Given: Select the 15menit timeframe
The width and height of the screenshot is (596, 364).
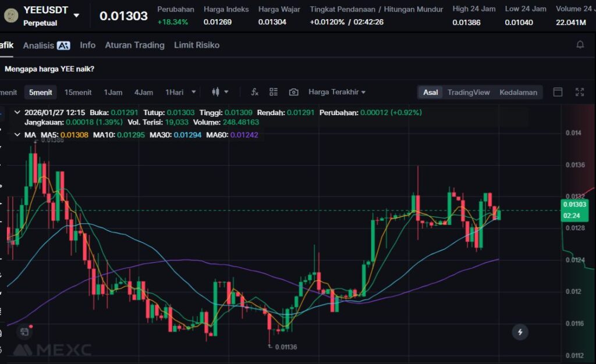Looking at the screenshot, I should coord(78,92).
